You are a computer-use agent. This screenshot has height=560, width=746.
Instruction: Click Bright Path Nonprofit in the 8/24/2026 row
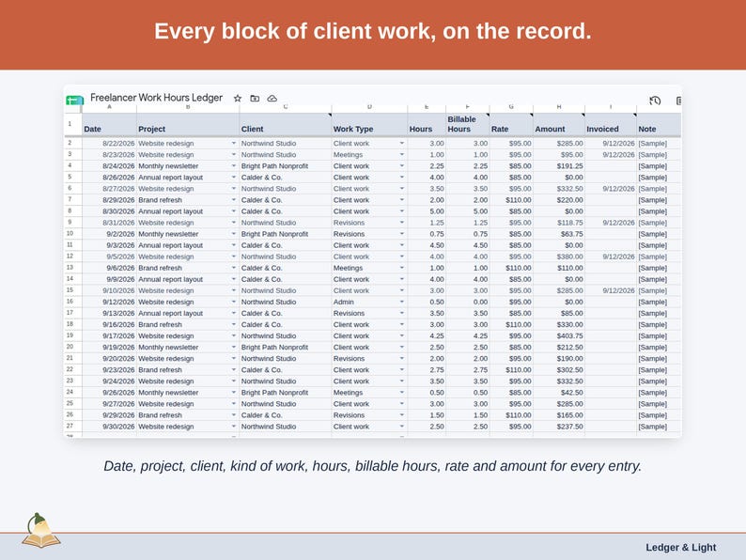pyautogui.click(x=286, y=166)
